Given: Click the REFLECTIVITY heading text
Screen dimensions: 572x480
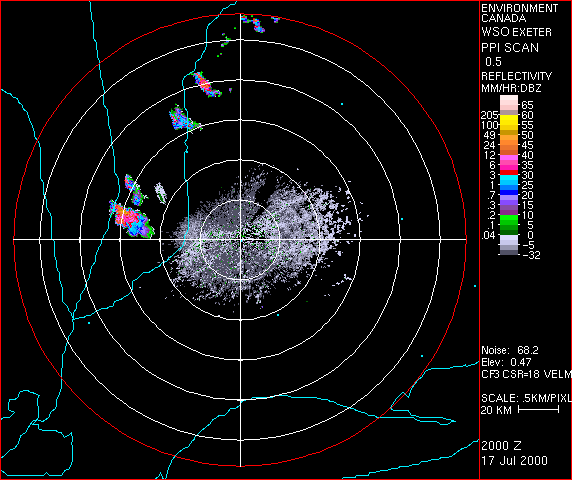Looking at the screenshot, I should point(516,76).
